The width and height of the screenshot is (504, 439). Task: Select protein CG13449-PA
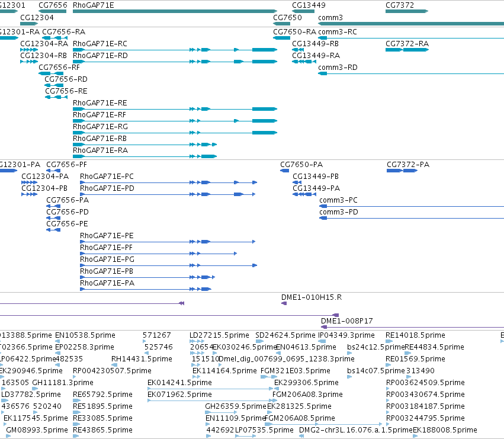coord(304,194)
